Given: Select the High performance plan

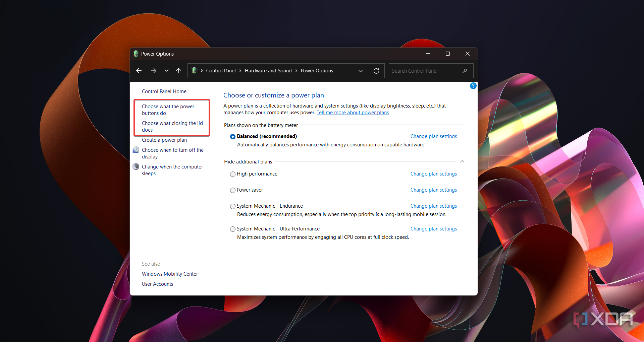Looking at the screenshot, I should pyautogui.click(x=233, y=174).
